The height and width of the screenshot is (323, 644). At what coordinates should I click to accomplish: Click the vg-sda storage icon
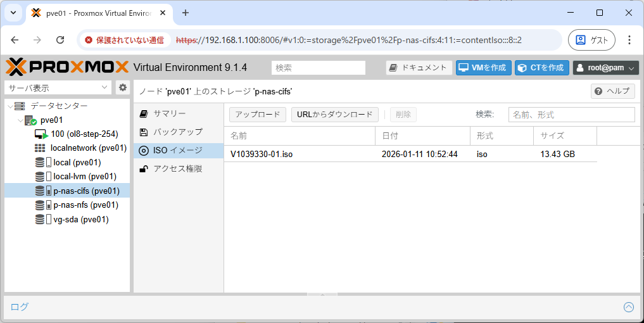point(40,219)
